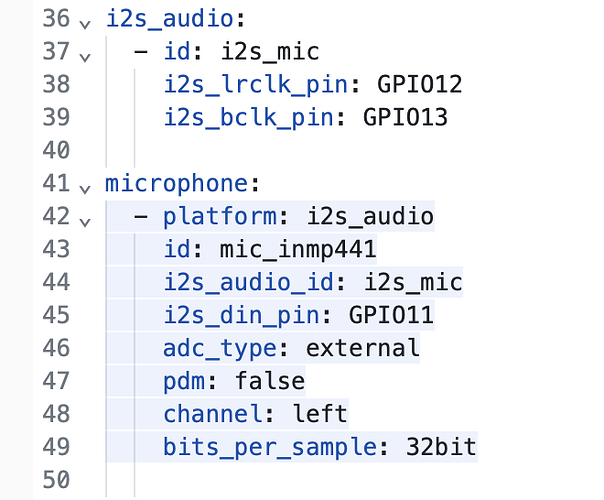Place cursor on GPIO11 pin value
This screenshot has height=500, width=604.
point(391,315)
